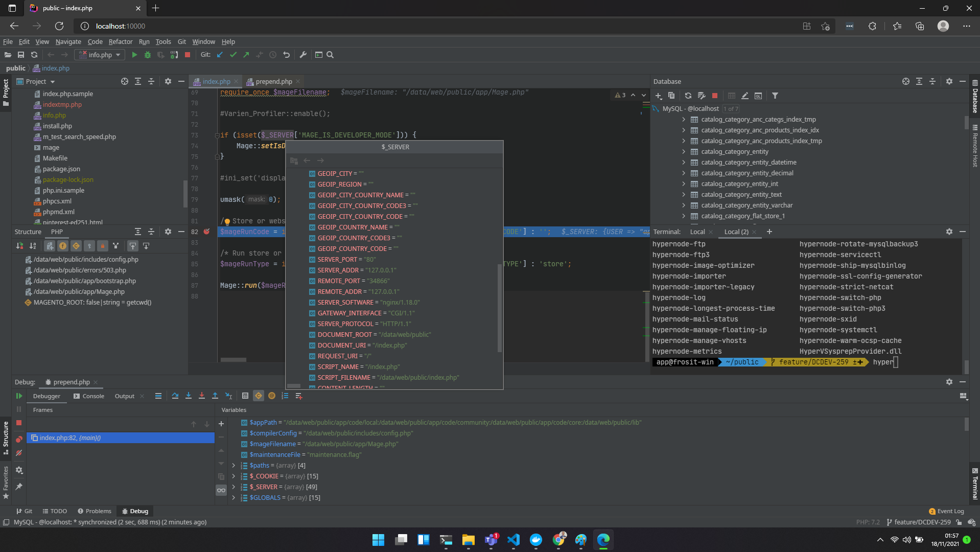Add a new terminal session tab
Screen dimensions: 980x552
(769, 232)
